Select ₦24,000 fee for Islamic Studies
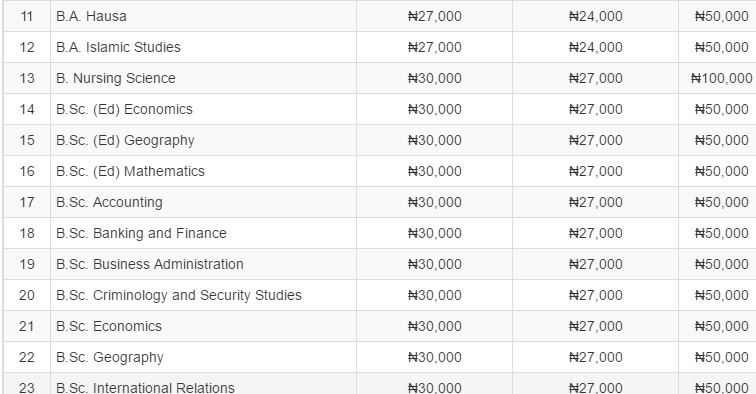The height and width of the screenshot is (394, 756). pos(595,47)
